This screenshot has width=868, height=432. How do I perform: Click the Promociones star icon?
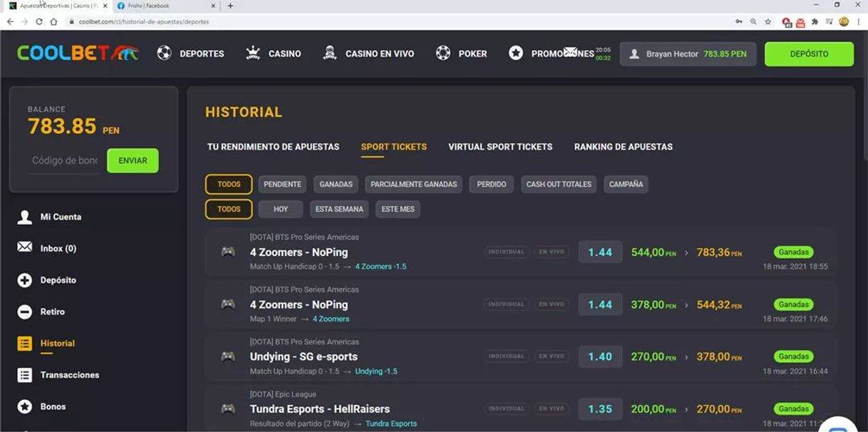[516, 53]
